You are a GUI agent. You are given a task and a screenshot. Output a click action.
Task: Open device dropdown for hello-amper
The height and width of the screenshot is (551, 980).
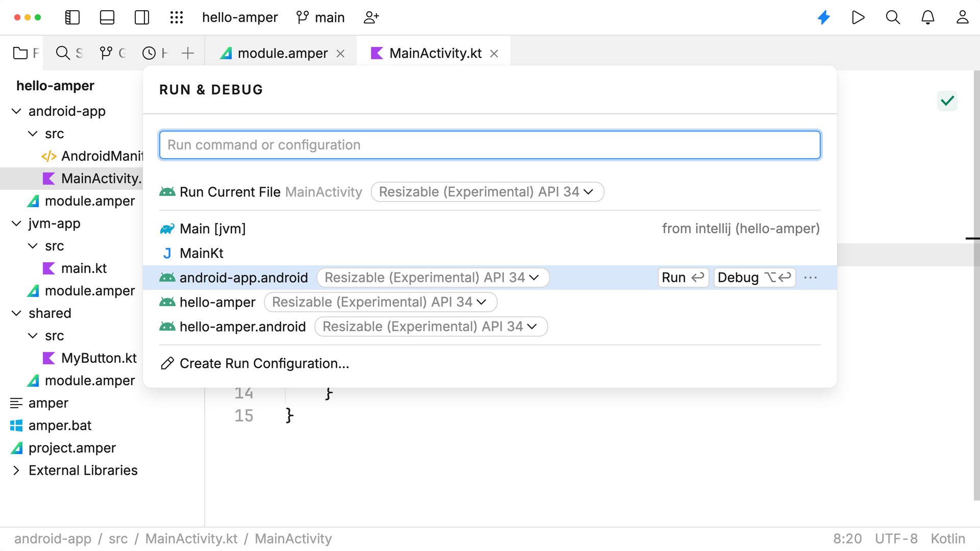tap(380, 302)
